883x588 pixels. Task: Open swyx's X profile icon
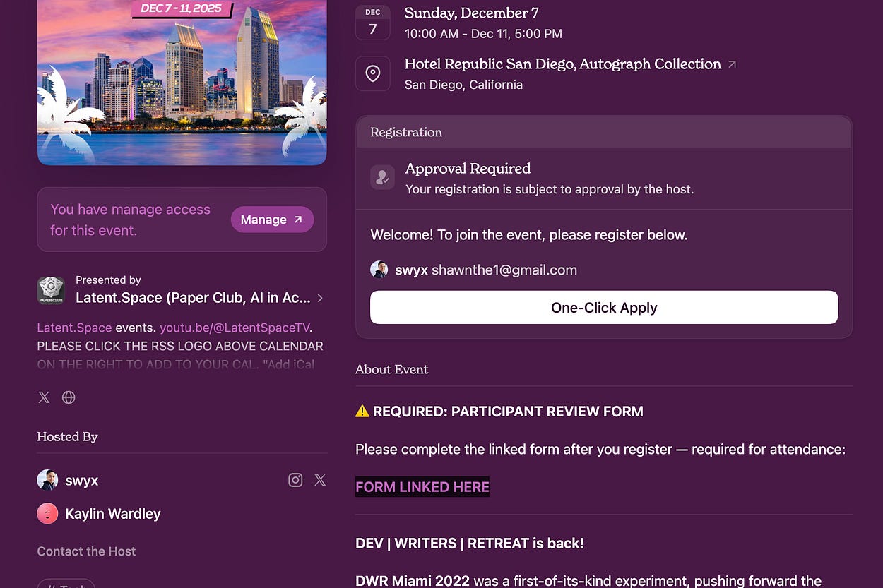coord(320,480)
